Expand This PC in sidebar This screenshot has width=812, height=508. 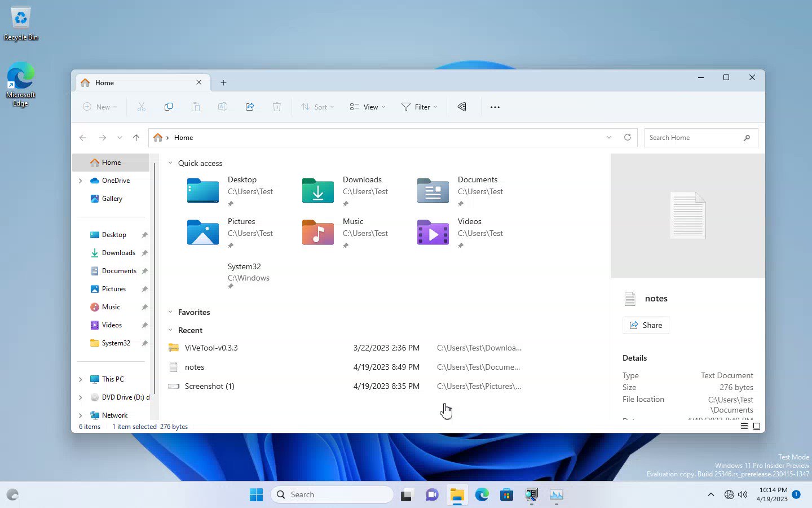[80, 379]
